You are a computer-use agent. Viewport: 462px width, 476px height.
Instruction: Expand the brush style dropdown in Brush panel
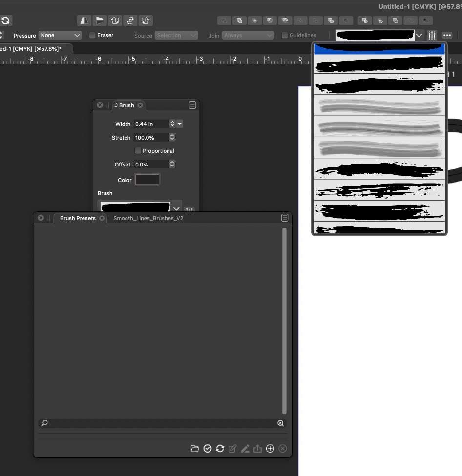click(x=176, y=208)
